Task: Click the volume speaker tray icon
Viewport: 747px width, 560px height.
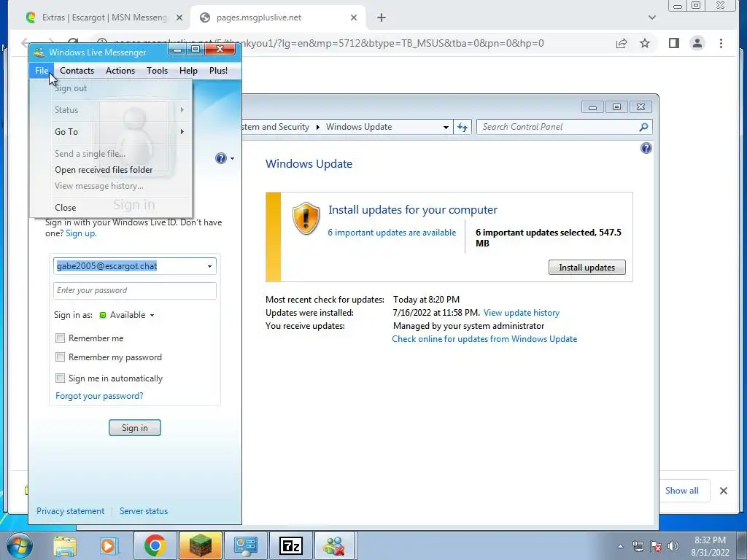Action: [x=673, y=546]
